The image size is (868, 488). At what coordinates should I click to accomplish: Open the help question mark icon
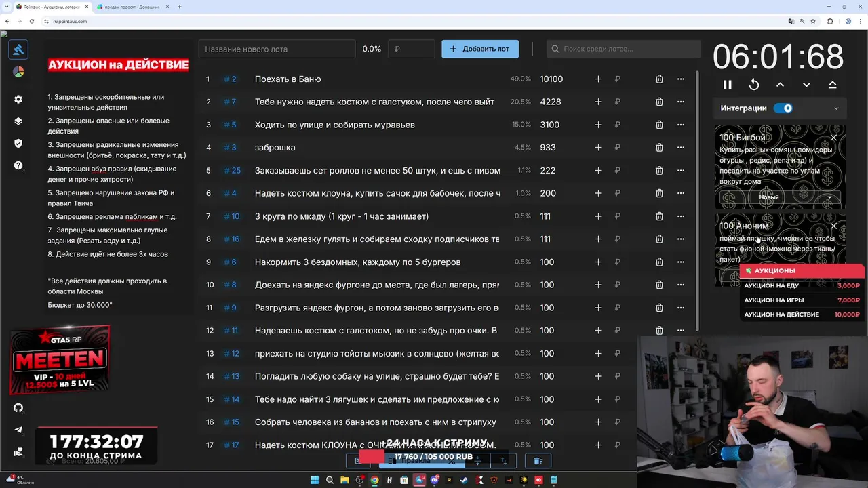tap(18, 165)
